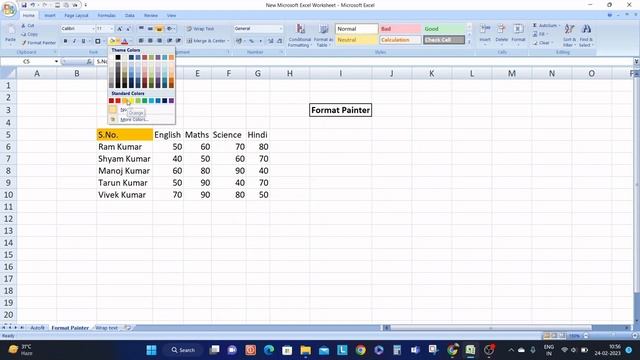
Task: Switch to the Formulas ribbon tab
Action: click(x=107, y=16)
